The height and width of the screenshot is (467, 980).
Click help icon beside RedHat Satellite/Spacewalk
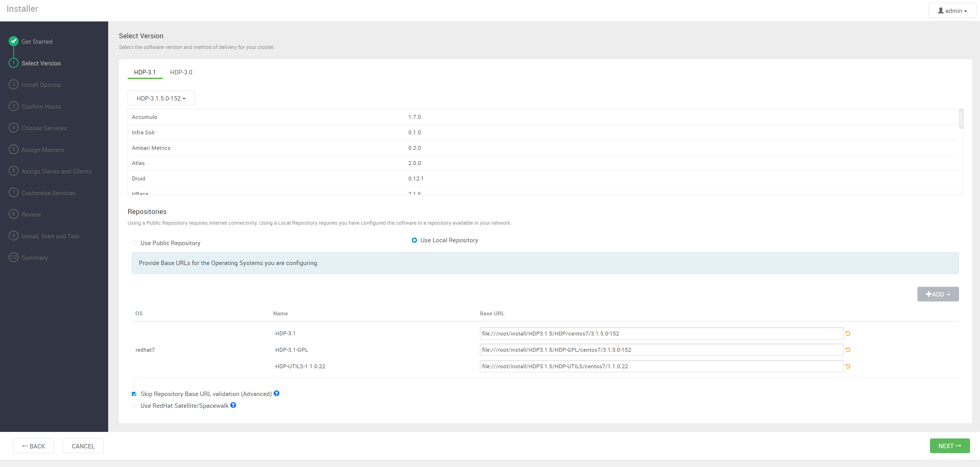click(233, 405)
